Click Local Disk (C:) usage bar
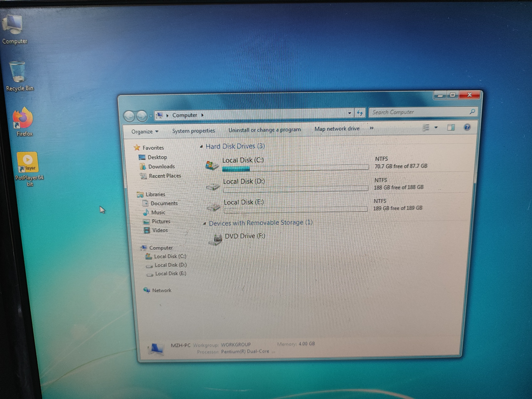 295,168
